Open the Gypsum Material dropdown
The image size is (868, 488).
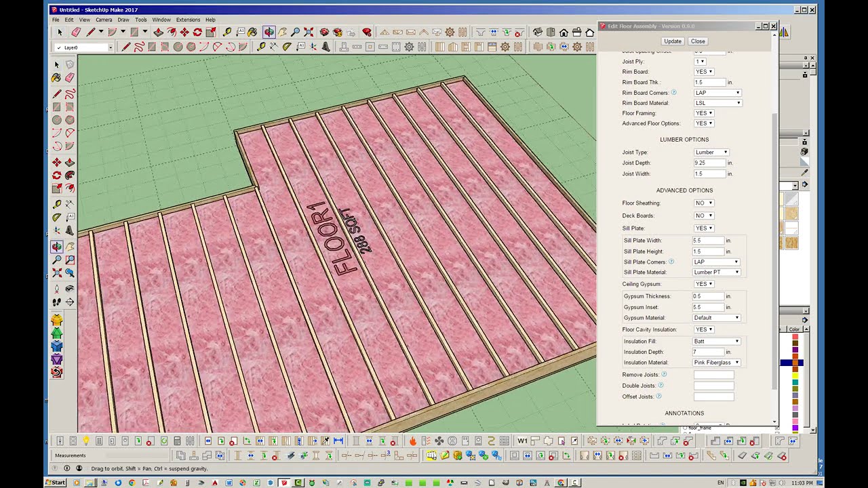coord(717,318)
